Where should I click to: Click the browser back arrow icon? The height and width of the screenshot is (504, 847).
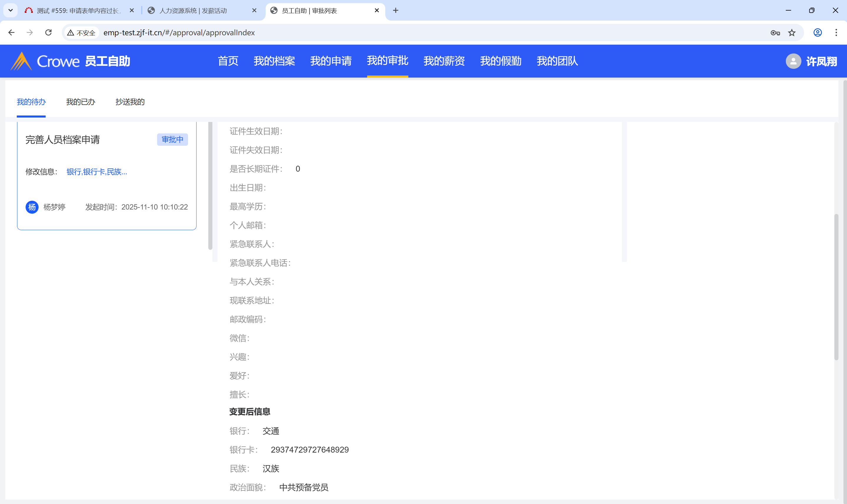pyautogui.click(x=11, y=33)
